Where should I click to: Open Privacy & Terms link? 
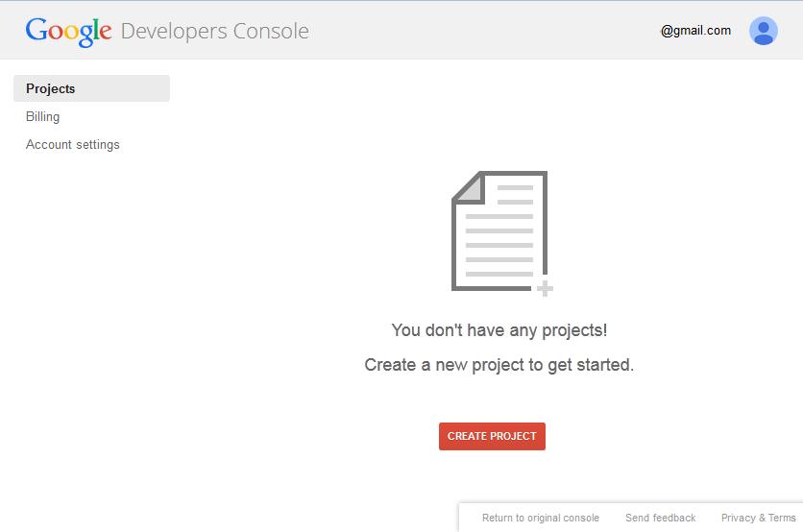coord(759,518)
